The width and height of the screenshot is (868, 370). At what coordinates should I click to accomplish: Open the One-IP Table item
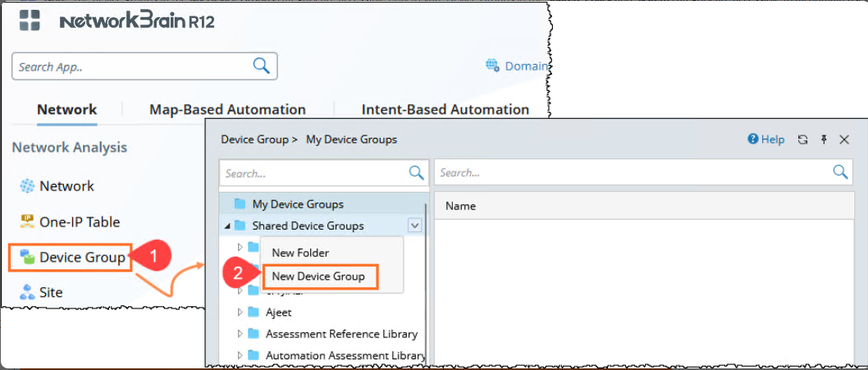[79, 222]
